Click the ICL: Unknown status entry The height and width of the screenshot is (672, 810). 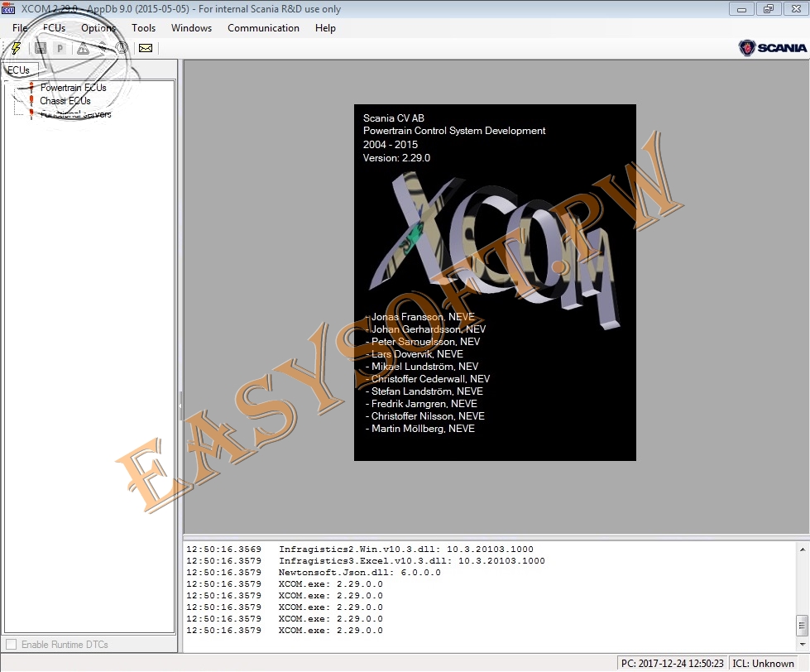point(763,663)
